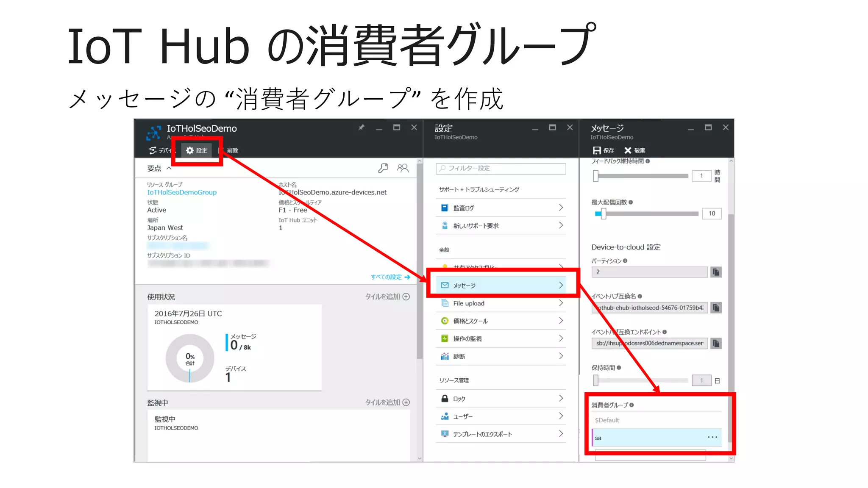
Task: Click the メッセージ envelope icon
Action: [445, 286]
